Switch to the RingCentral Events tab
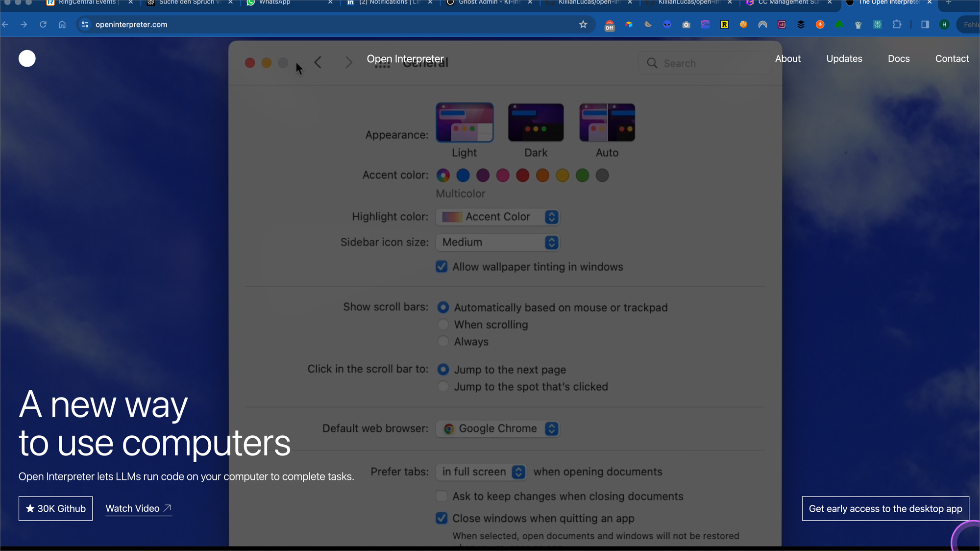980x551 pixels. [x=88, y=2]
